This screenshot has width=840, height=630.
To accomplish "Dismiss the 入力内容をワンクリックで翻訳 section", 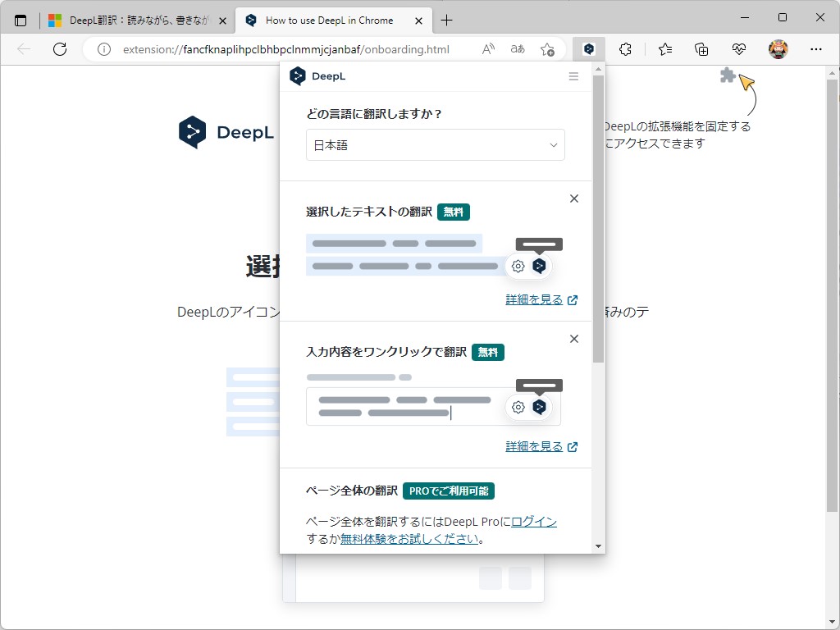I will click(573, 338).
